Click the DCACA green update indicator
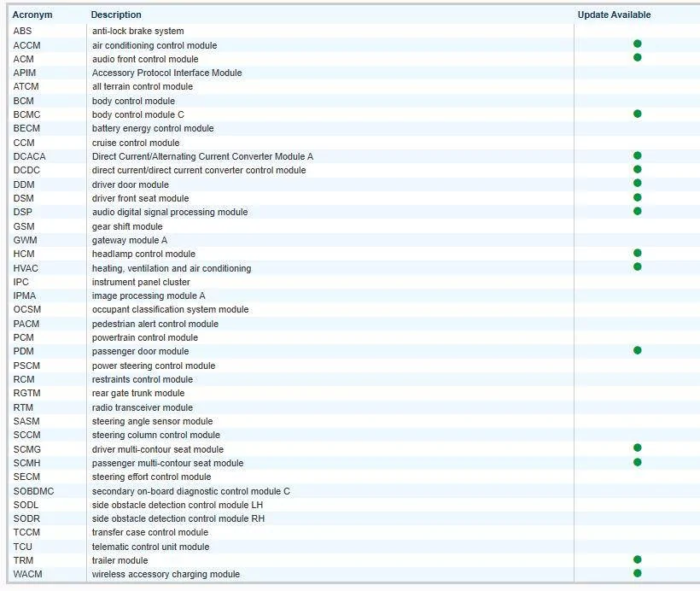This screenshot has width=700, height=591. pyautogui.click(x=637, y=155)
